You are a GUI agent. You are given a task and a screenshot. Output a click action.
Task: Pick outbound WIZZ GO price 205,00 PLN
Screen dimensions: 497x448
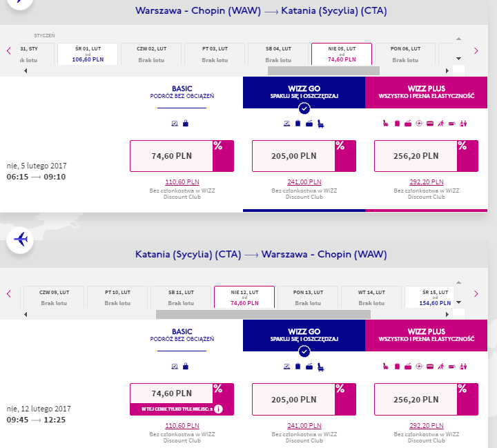pos(304,156)
